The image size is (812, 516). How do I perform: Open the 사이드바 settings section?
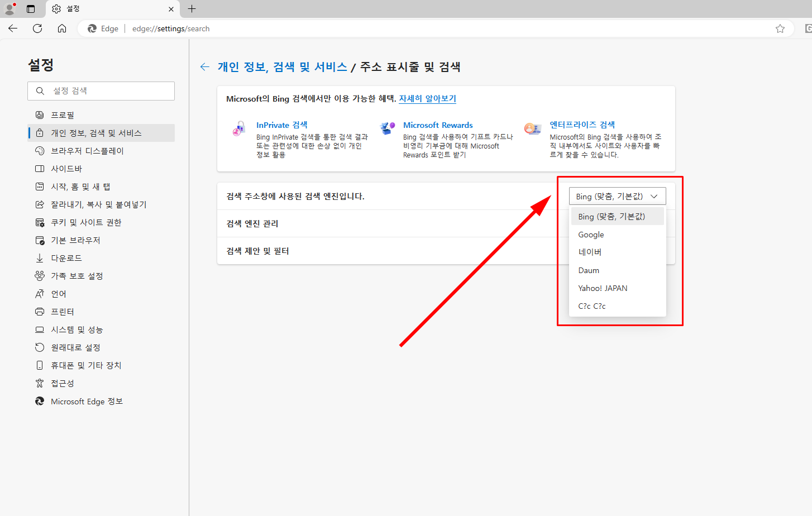click(x=101, y=169)
